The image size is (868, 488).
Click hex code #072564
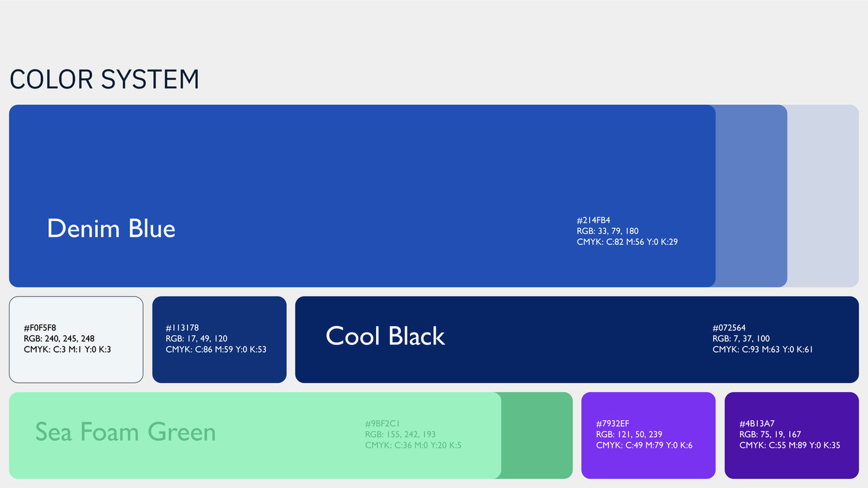pos(729,328)
